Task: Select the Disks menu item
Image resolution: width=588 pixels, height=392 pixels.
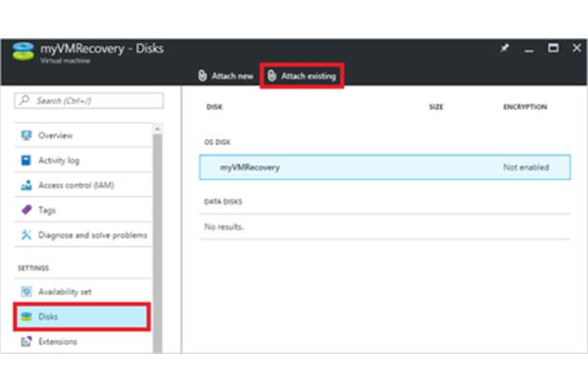Action: (x=81, y=317)
